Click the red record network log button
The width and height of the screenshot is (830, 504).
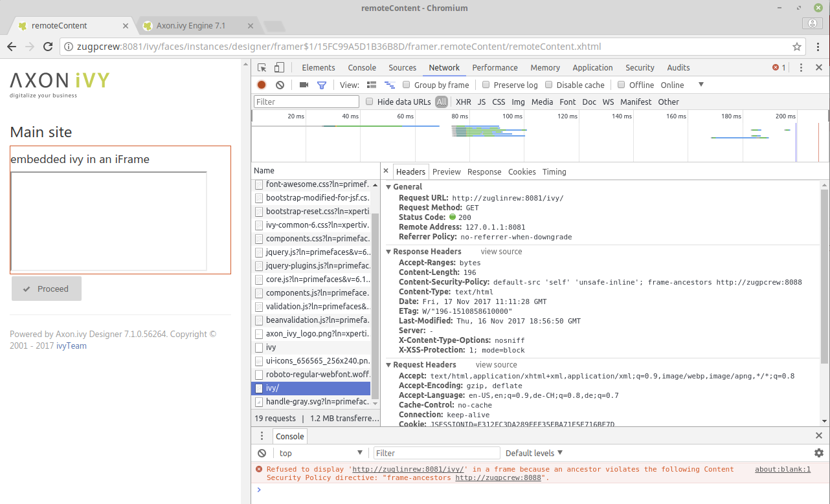click(x=262, y=85)
